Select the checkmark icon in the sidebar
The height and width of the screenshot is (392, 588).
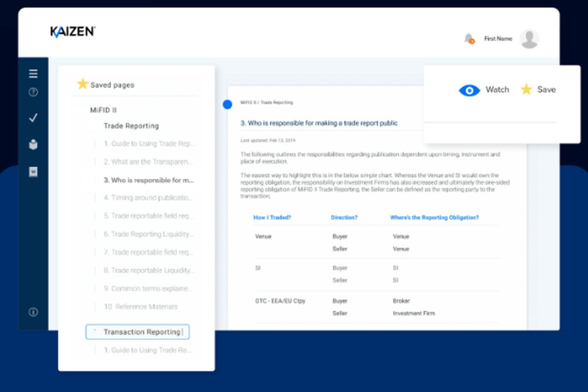(x=33, y=118)
